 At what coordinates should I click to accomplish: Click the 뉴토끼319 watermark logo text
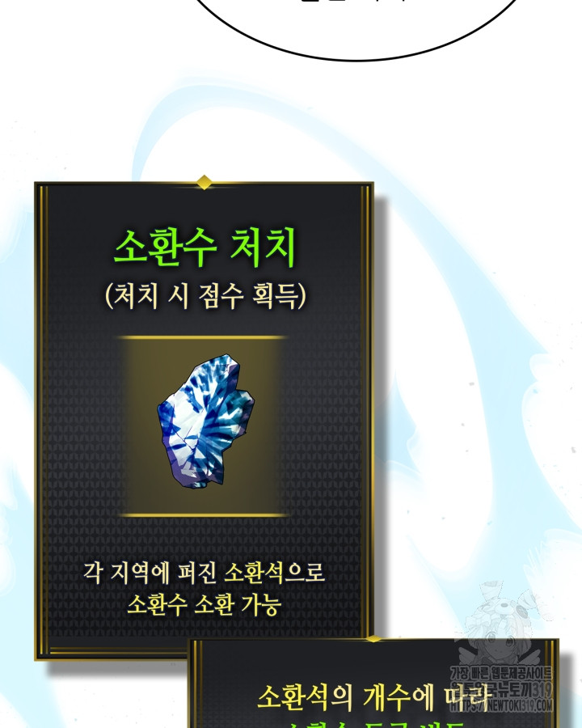point(502,690)
